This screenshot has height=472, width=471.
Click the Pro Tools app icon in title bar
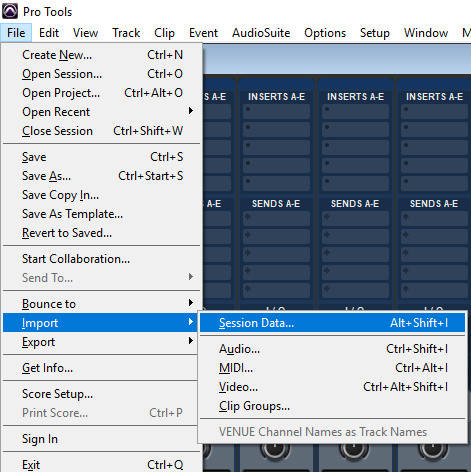(10, 11)
